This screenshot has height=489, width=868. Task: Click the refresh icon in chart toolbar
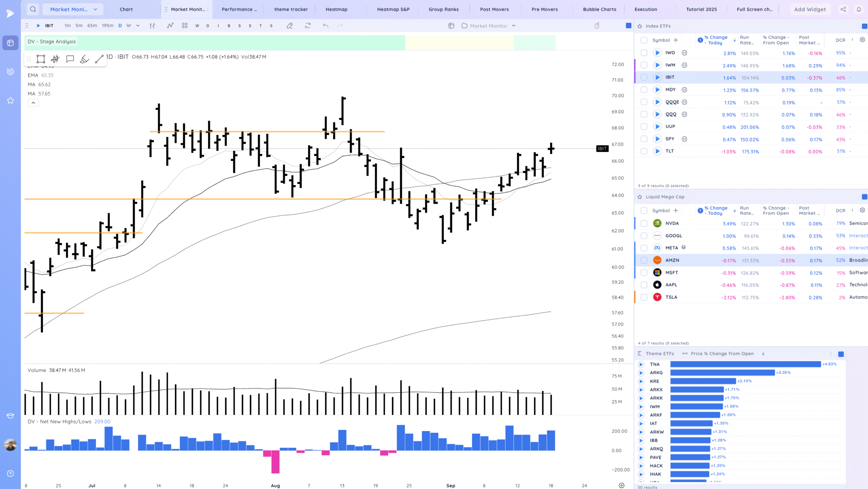tap(308, 26)
